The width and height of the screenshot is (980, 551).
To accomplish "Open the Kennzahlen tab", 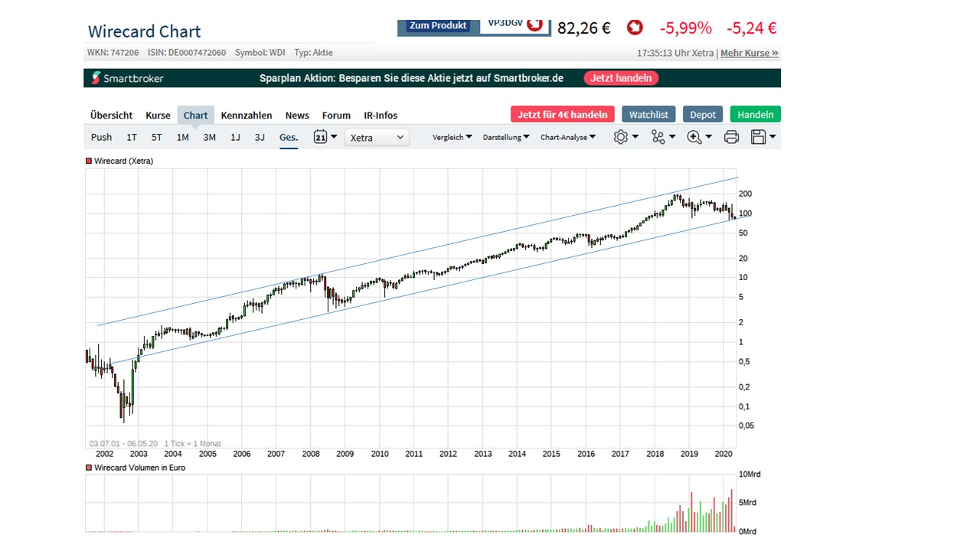I will pos(247,116).
